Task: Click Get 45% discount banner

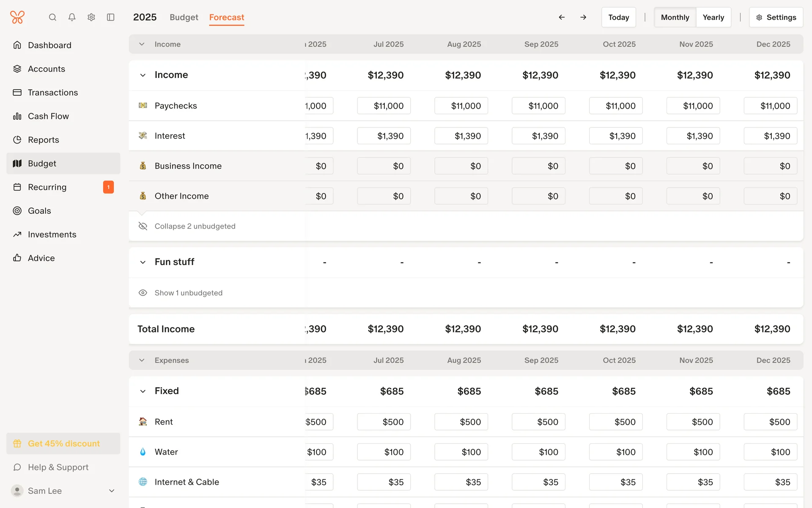Action: click(x=63, y=443)
